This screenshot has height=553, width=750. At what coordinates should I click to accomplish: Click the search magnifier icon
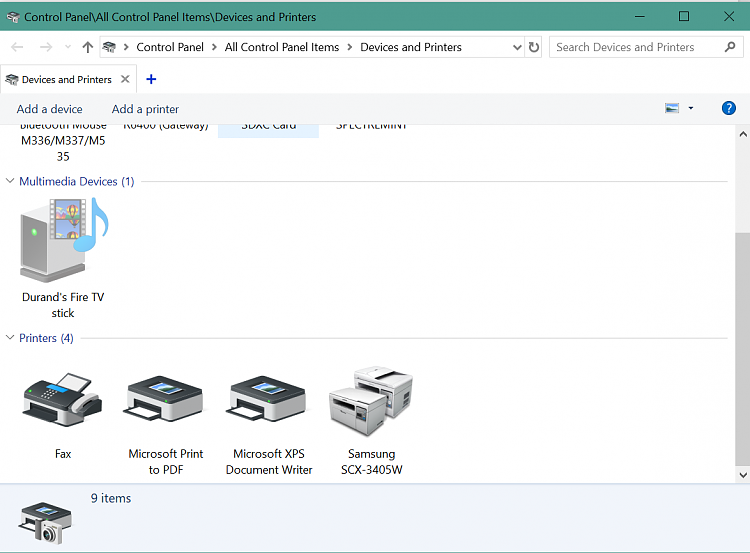coord(730,47)
